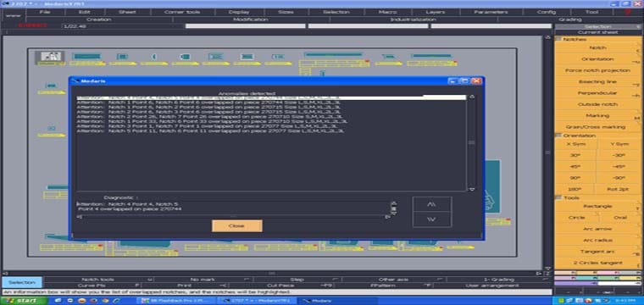The image size is (644, 305).
Task: Select the Circle tool
Action: (576, 218)
